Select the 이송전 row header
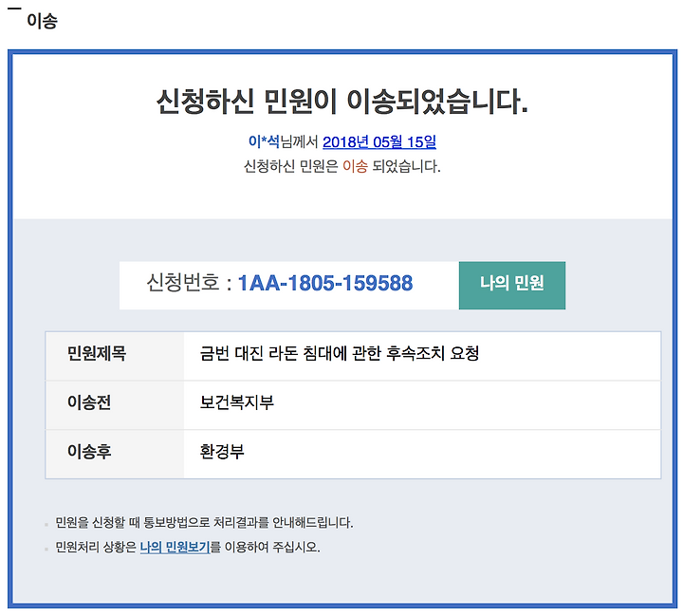 pyautogui.click(x=115, y=405)
